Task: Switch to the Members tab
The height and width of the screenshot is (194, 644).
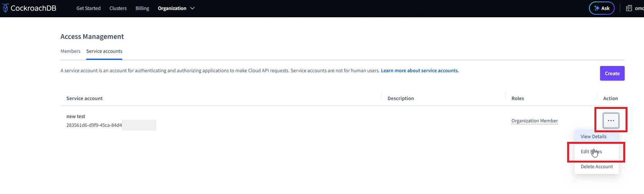Action: [70, 51]
